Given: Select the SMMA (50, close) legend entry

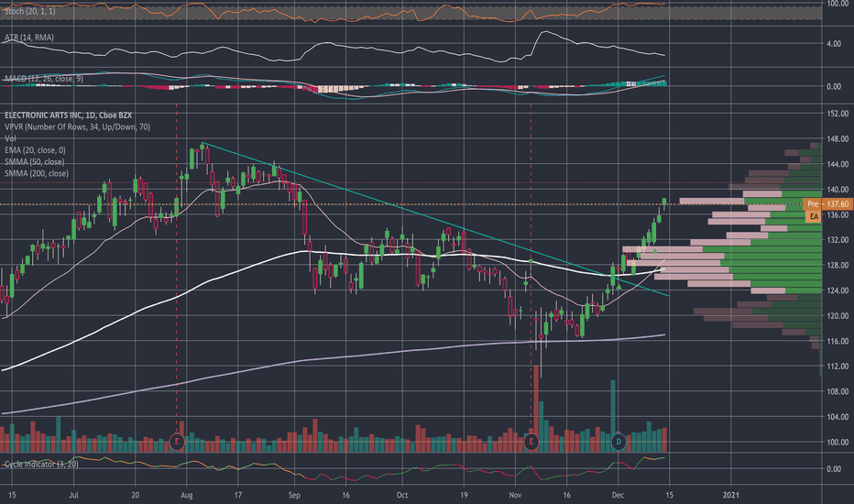Looking at the screenshot, I should [34, 162].
